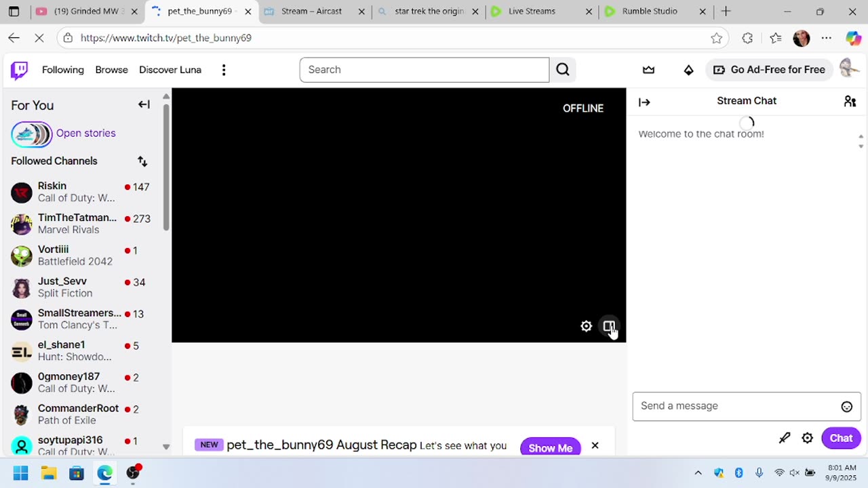The image size is (868, 488).
Task: Open a new browser tab
Action: pos(726,12)
